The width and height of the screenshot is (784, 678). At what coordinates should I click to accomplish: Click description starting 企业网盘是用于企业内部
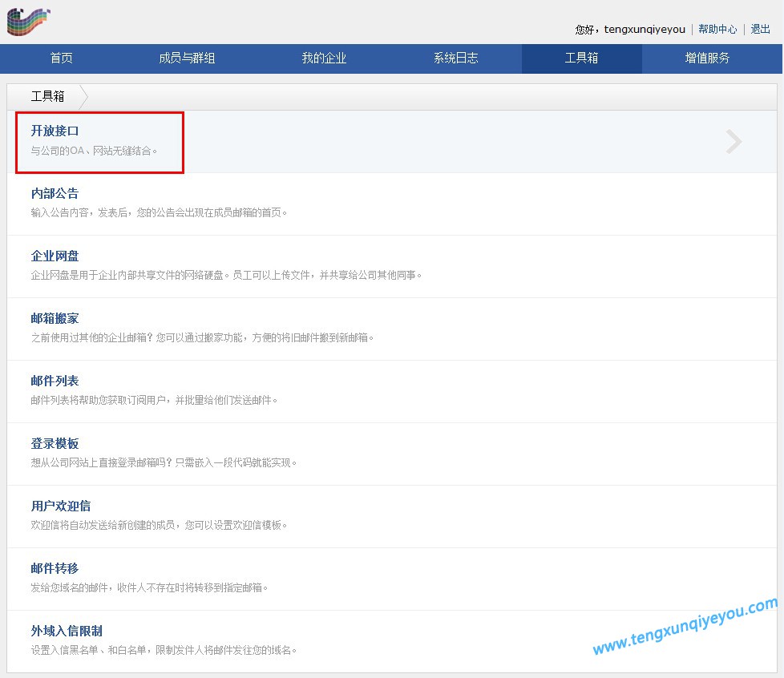pos(226,275)
